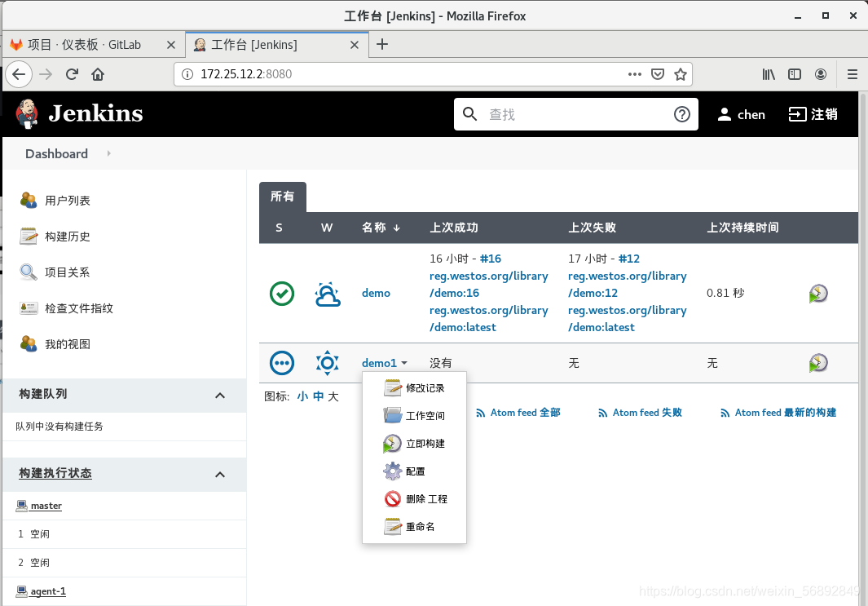Viewport: 868px width, 606px height.
Task: Open the search help question-mark icon
Action: click(681, 114)
